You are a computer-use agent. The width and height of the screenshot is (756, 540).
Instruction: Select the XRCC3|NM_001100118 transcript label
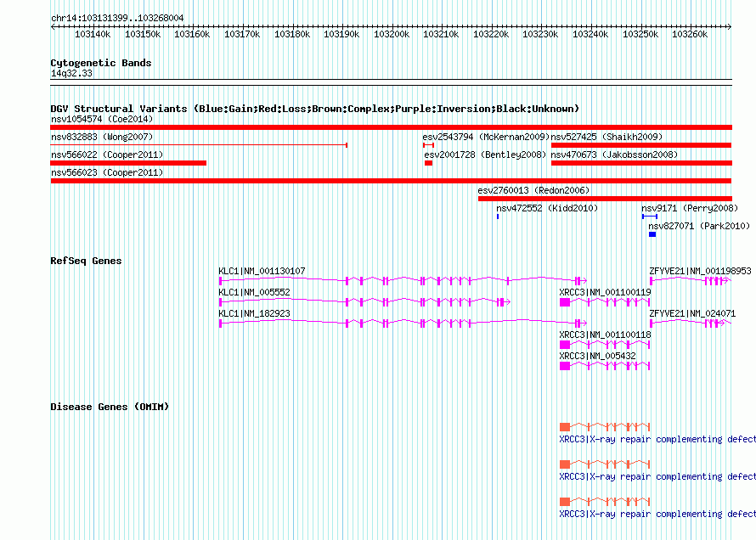coord(605,335)
